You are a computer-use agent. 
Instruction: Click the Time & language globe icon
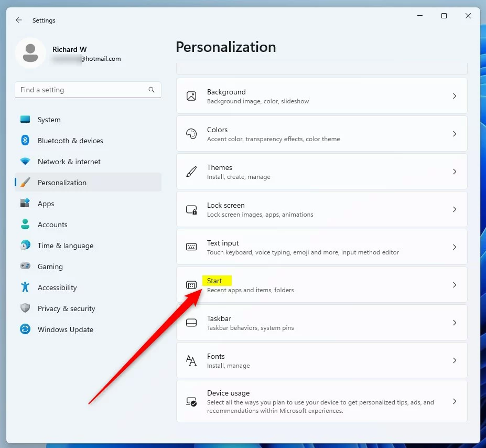(25, 245)
